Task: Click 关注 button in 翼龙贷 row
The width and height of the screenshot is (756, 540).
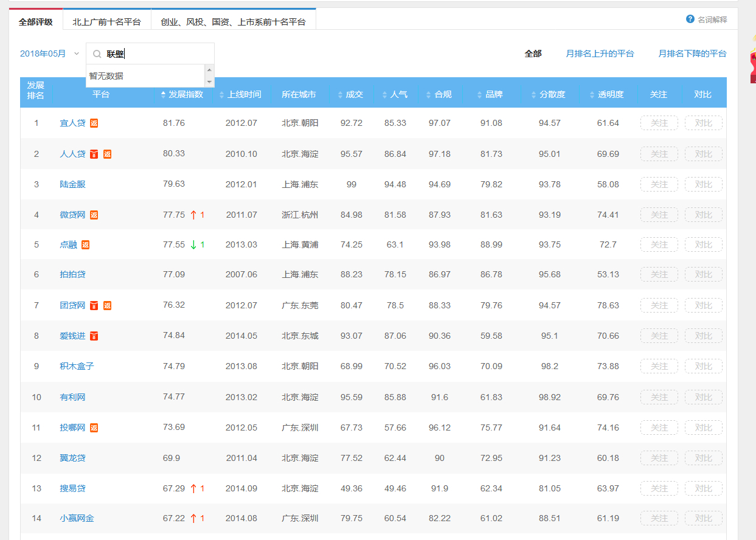Action: [x=659, y=458]
